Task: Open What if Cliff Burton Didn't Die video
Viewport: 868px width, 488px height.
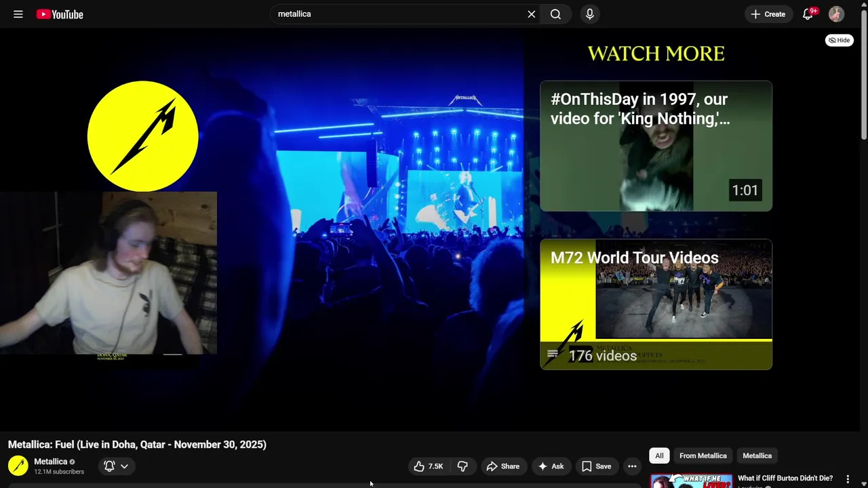Action: [785, 479]
